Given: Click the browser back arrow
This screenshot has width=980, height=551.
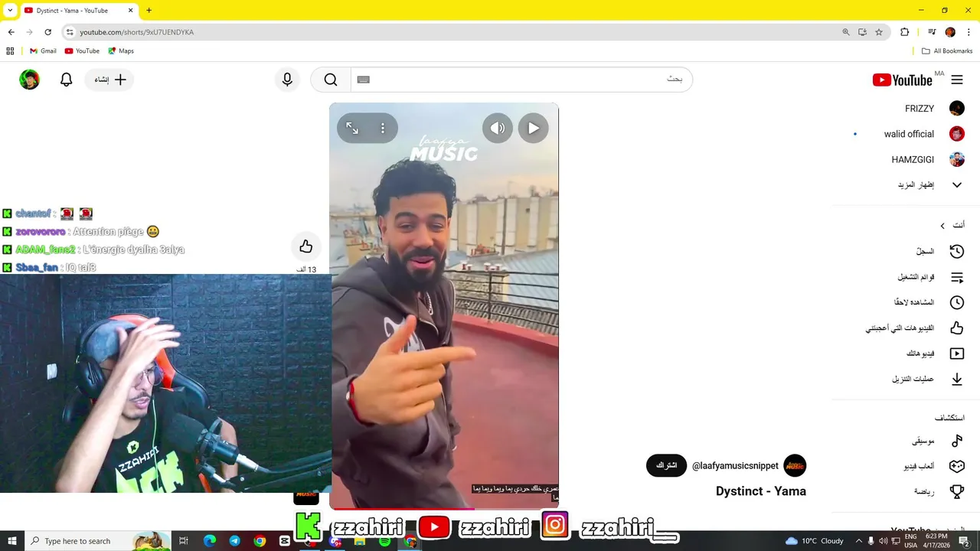Looking at the screenshot, I should pos(11,32).
